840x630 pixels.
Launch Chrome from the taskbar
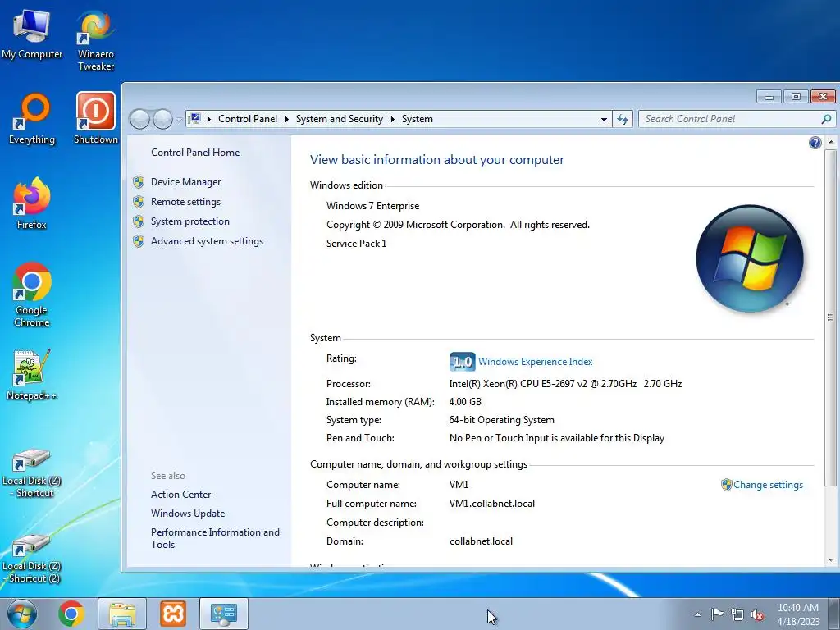tap(71, 614)
